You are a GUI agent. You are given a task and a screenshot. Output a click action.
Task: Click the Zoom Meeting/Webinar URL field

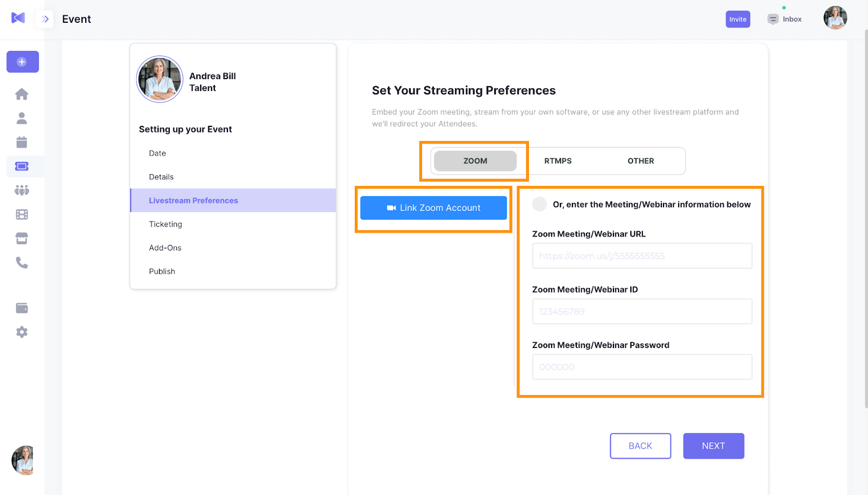[642, 256]
